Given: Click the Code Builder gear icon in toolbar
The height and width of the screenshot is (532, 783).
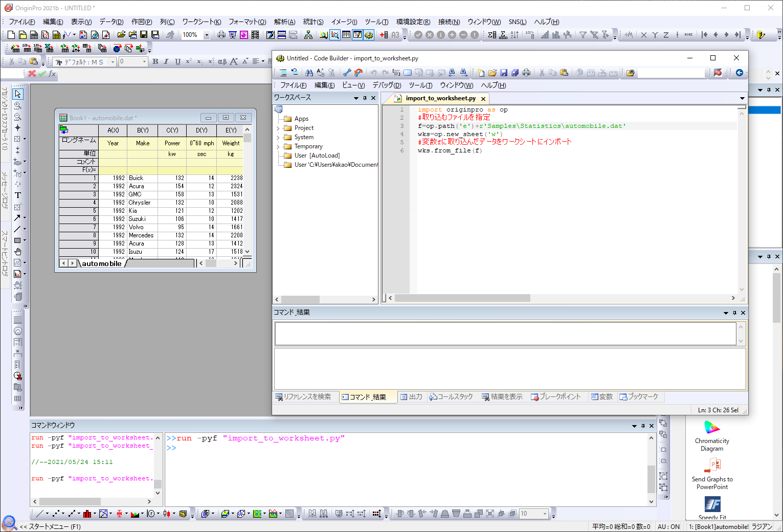Looking at the screenshot, I should [x=369, y=35].
